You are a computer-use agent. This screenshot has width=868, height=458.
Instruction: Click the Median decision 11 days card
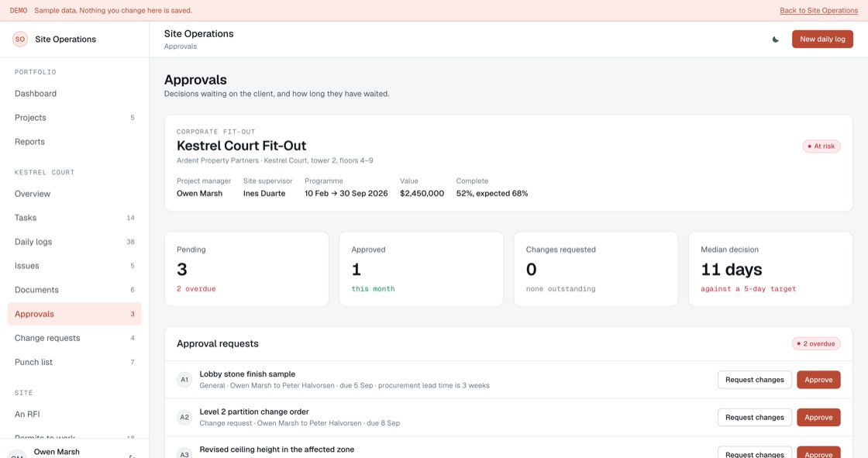tap(770, 269)
